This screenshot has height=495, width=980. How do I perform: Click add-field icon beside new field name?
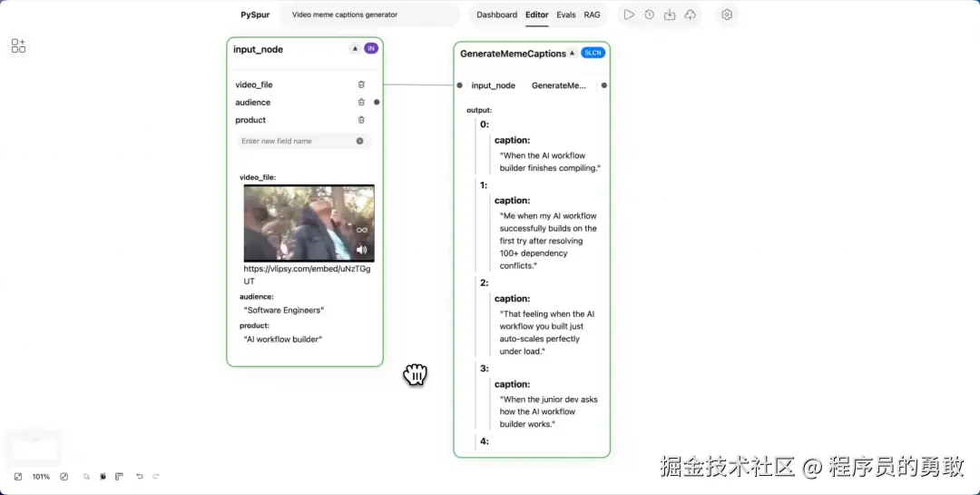click(x=360, y=141)
